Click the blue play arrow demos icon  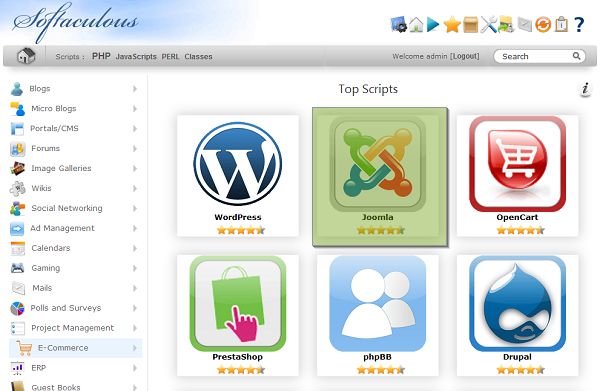[x=433, y=24]
